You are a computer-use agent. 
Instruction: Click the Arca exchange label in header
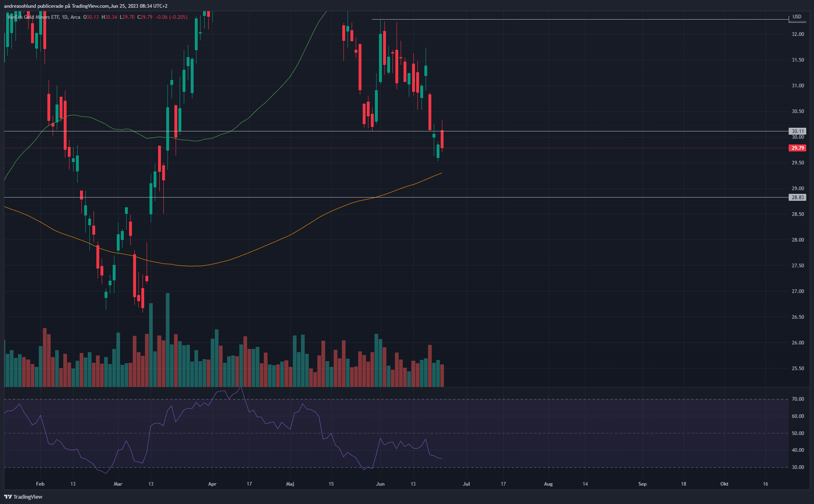76,17
